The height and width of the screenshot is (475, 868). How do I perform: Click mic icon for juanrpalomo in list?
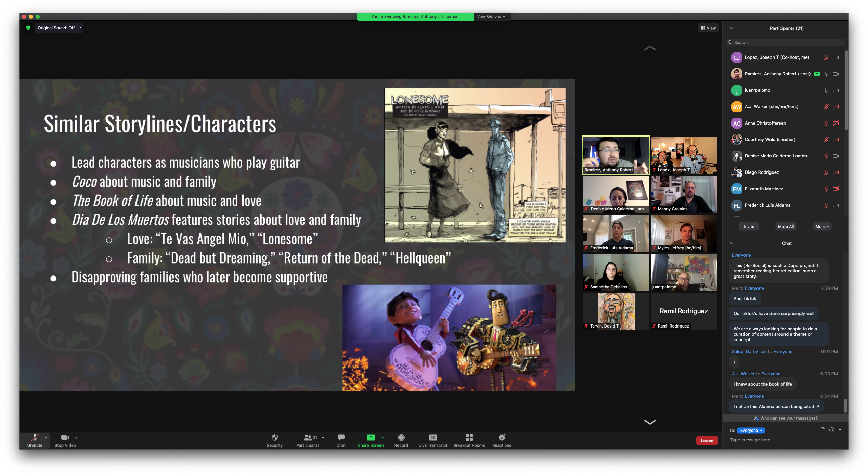[826, 90]
